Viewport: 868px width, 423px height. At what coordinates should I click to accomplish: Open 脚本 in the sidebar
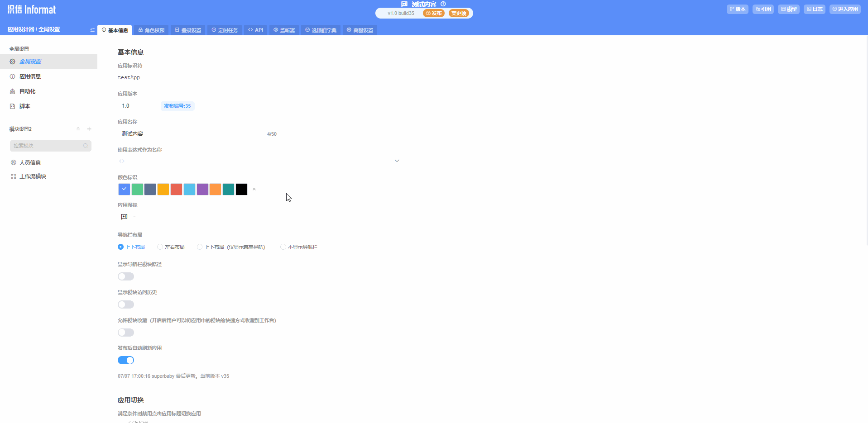25,106
